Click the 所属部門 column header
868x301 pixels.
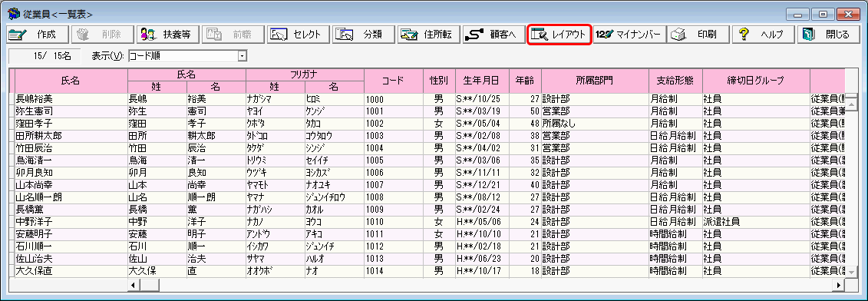[595, 81]
